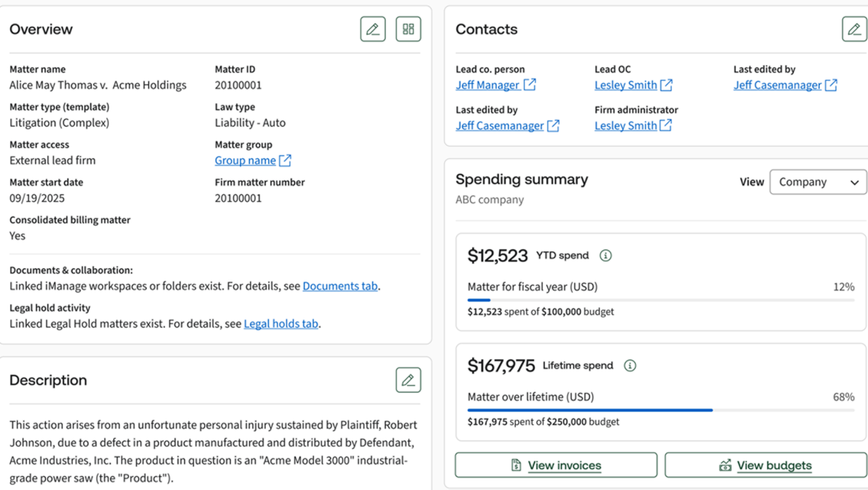Open external link icon beside Group name
The image size is (868, 490).
point(285,161)
